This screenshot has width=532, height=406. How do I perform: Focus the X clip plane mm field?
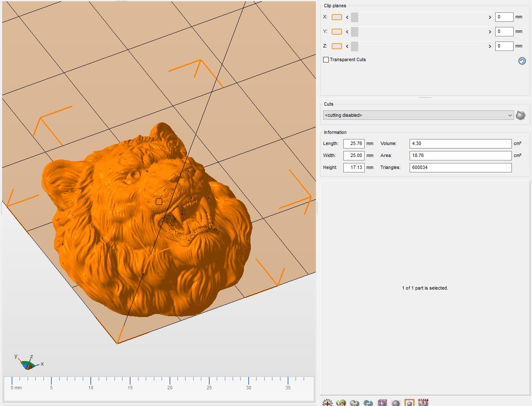pyautogui.click(x=504, y=17)
